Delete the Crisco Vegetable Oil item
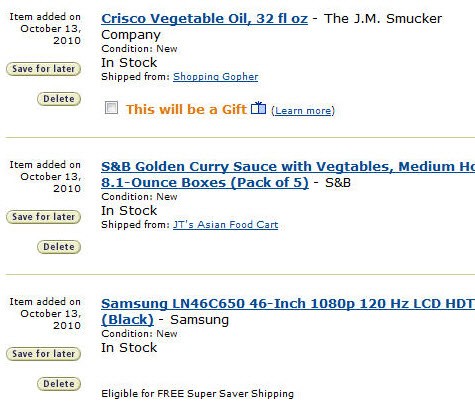The width and height of the screenshot is (475, 405). (x=59, y=99)
